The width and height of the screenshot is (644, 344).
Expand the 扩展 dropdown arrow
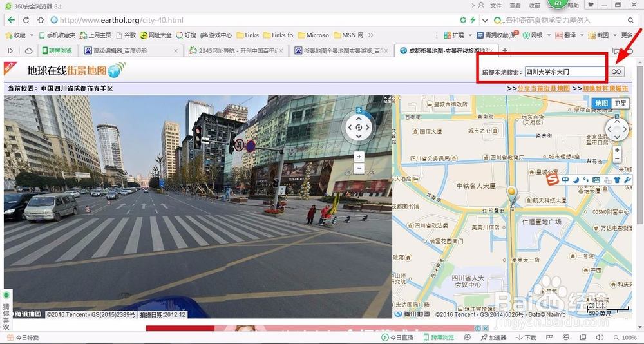469,35
